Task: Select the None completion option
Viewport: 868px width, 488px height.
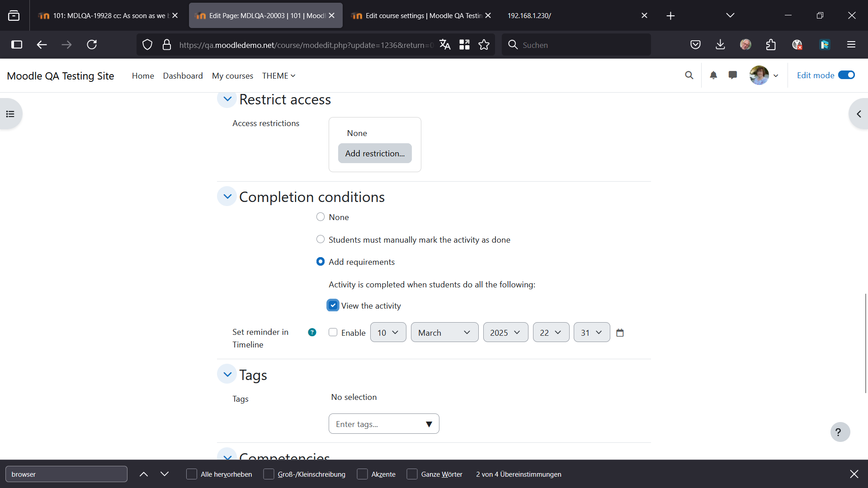Action: [x=321, y=217]
